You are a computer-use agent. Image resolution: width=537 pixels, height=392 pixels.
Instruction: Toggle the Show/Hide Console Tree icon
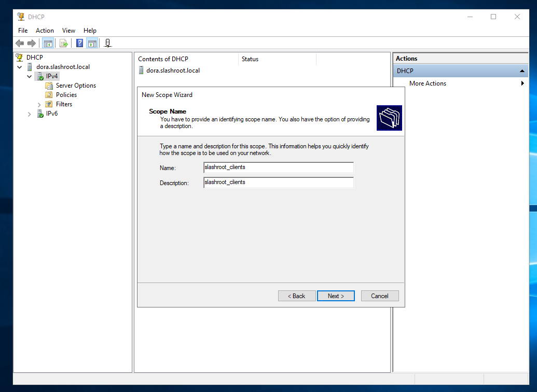point(48,44)
